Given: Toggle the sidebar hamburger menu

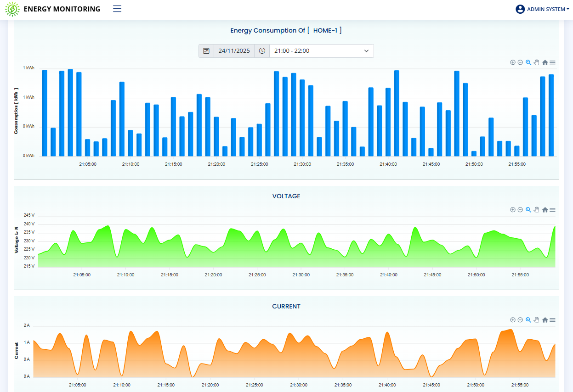Looking at the screenshot, I should [117, 9].
